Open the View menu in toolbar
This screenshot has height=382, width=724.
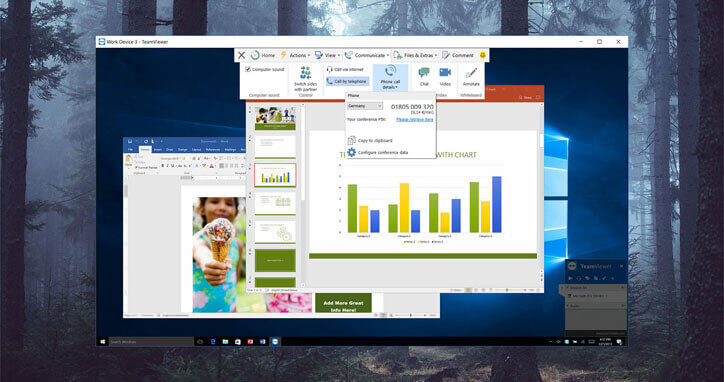[x=328, y=55]
